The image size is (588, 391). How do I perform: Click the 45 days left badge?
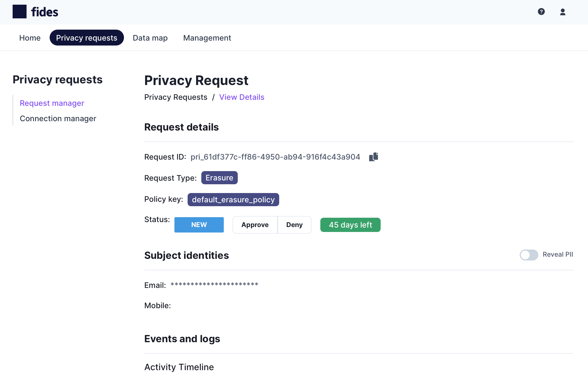(x=350, y=225)
